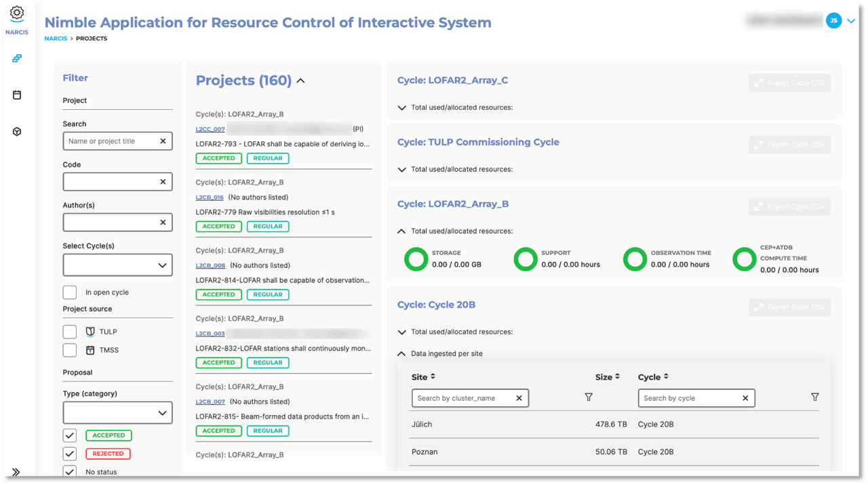This screenshot has width=868, height=485.
Task: Sort table by Size column arrows
Action: [617, 376]
